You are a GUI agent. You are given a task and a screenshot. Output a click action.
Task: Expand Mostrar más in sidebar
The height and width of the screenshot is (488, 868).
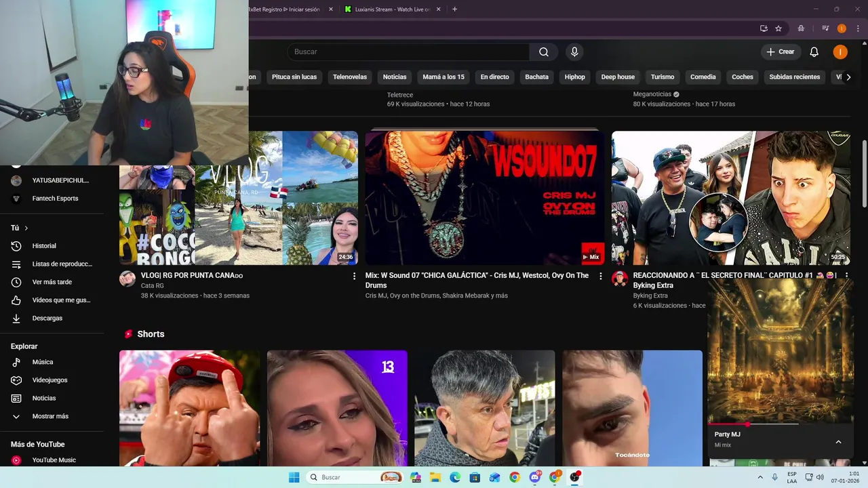click(x=52, y=416)
